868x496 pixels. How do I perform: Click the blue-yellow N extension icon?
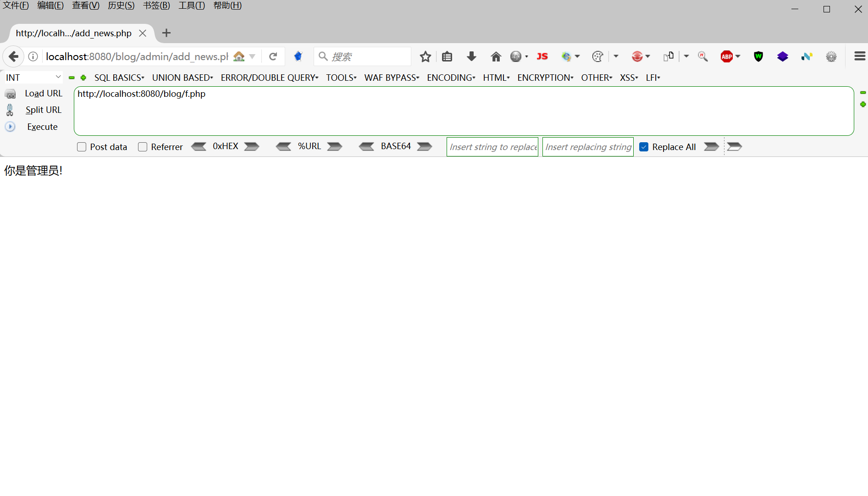point(807,56)
